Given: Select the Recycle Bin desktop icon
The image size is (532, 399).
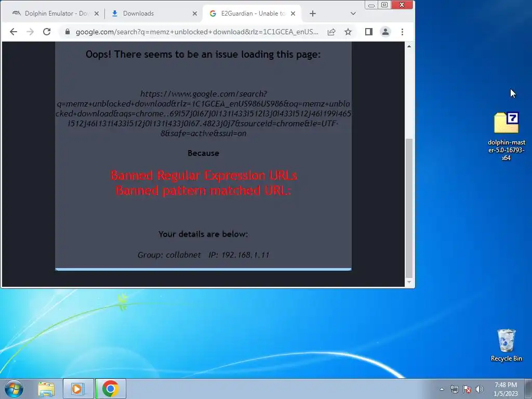Looking at the screenshot, I should (506, 345).
